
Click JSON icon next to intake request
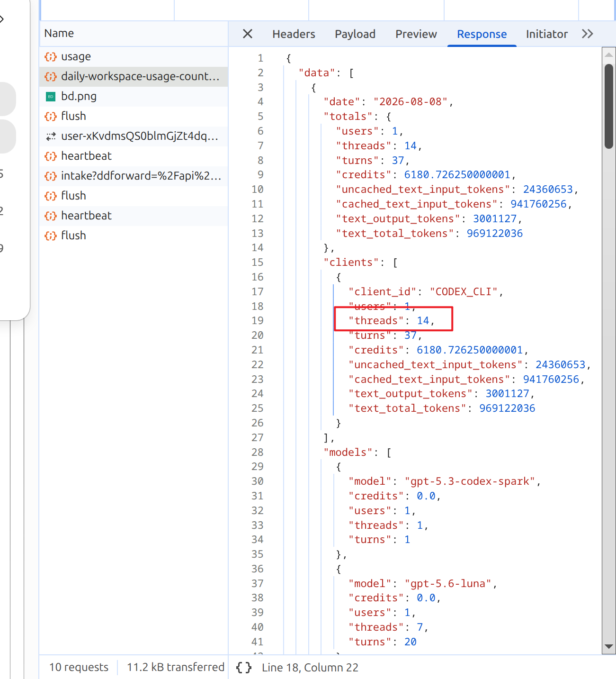pos(51,176)
